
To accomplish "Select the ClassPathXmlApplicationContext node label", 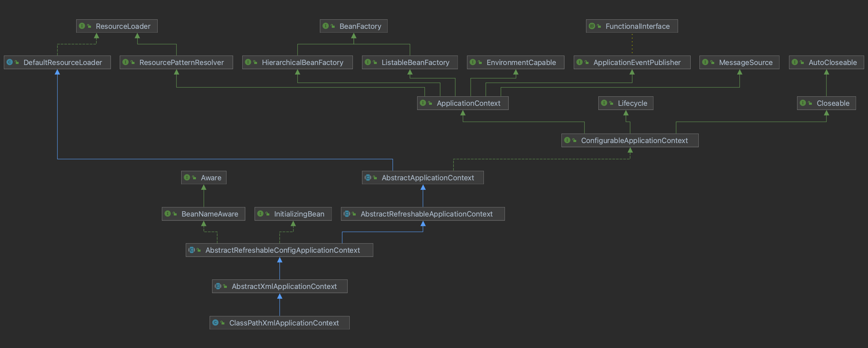I will click(284, 323).
